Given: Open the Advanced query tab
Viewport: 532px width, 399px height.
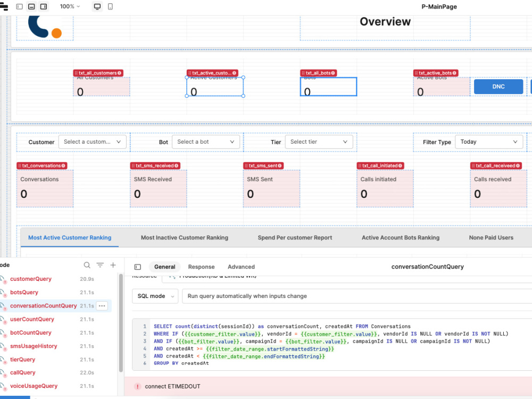Looking at the screenshot, I should 241,267.
